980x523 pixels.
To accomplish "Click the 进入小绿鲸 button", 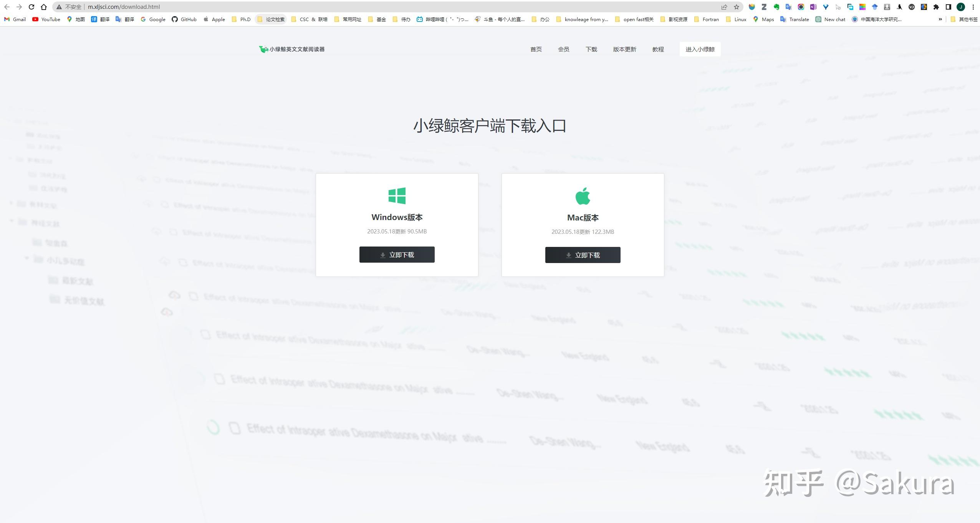I will click(700, 49).
